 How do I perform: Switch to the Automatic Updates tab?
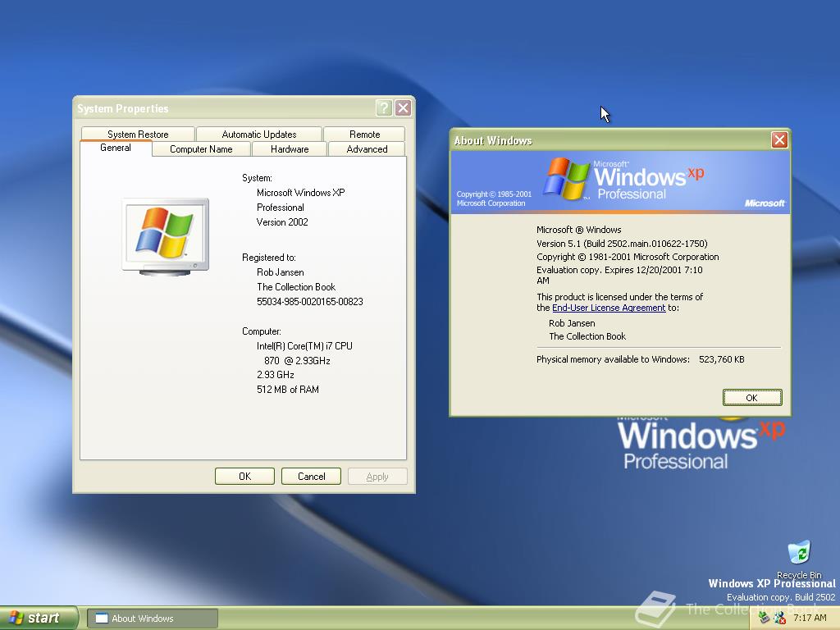[x=258, y=134]
